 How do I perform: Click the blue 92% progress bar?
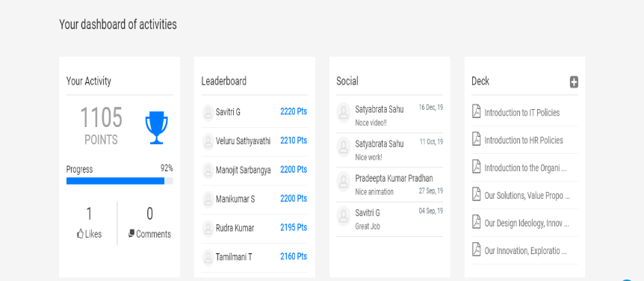pos(115,181)
